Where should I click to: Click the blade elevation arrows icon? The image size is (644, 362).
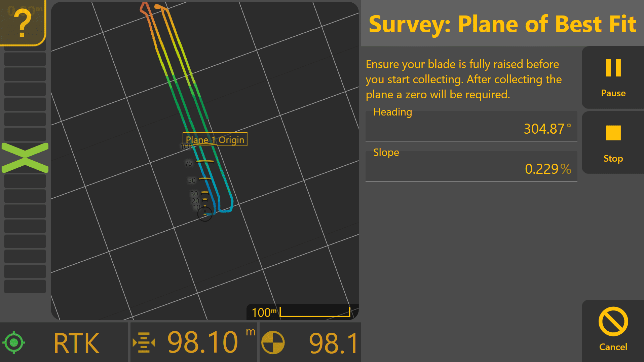[x=144, y=342]
